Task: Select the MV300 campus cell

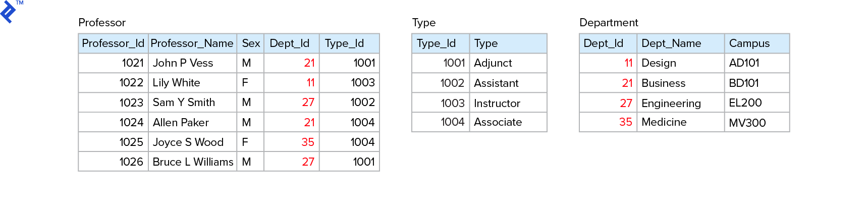Action: click(747, 123)
